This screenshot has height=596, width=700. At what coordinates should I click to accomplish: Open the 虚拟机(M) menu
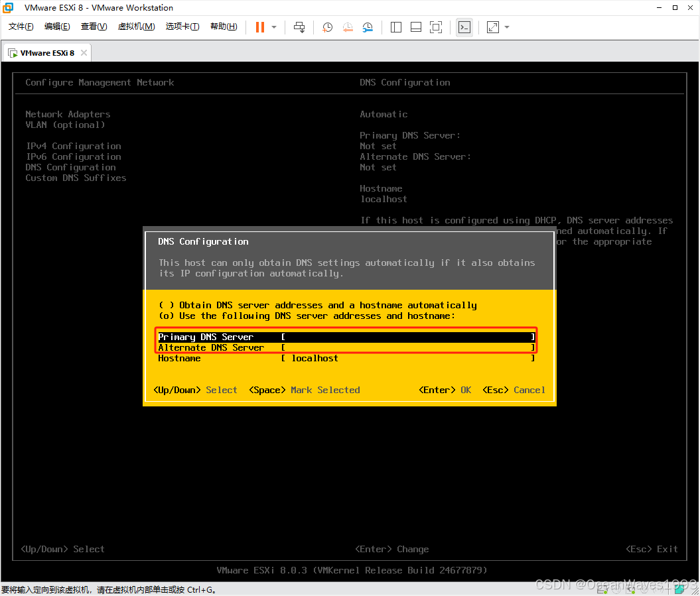[136, 27]
